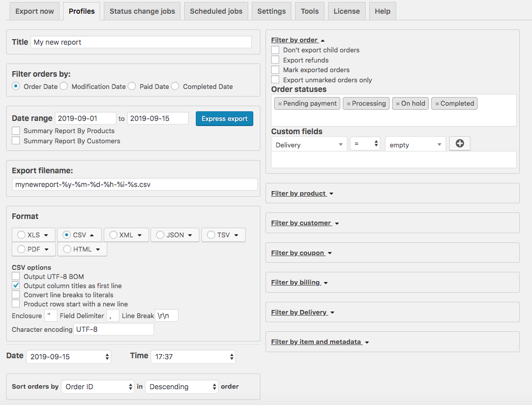This screenshot has height=405, width=532.
Task: Open the Sort orders by Order ID dropdown
Action: (x=98, y=387)
